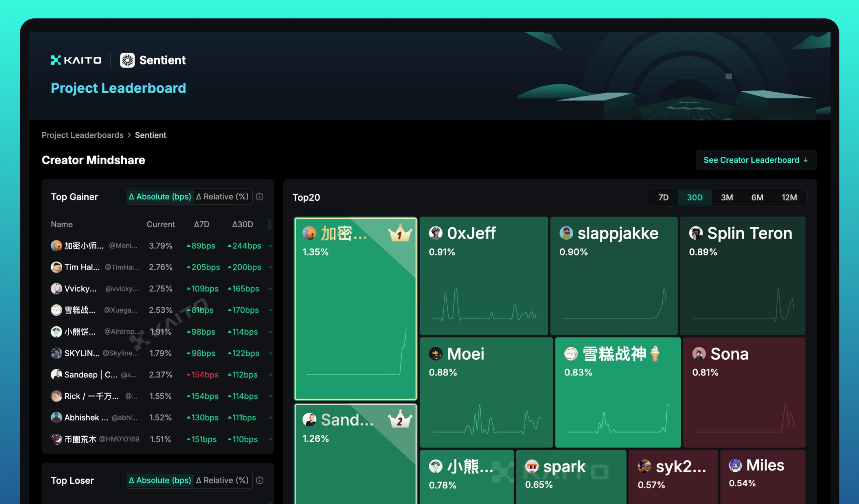Click the Sentient project icon in the header

point(127,60)
